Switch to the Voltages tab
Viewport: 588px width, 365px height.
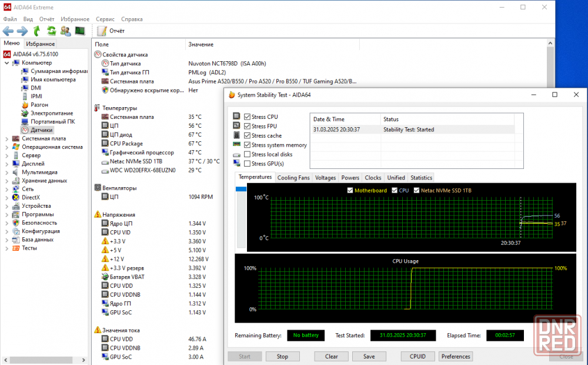[325, 178]
